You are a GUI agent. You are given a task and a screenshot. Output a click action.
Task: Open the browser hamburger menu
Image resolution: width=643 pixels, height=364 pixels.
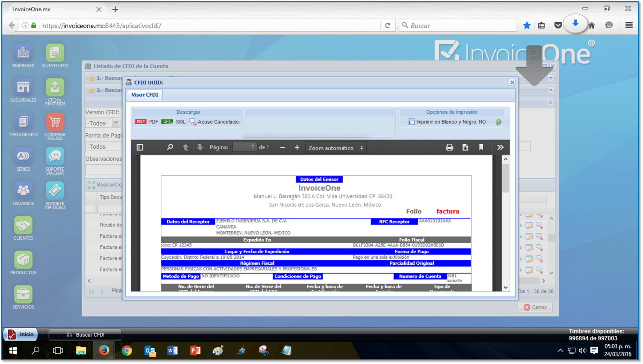[629, 25]
